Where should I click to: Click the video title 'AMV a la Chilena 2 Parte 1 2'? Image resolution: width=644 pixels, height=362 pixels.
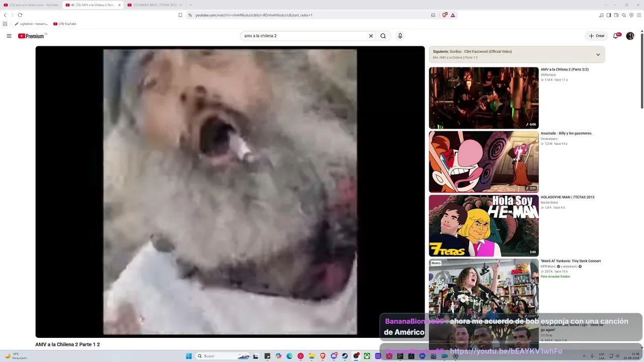click(x=67, y=344)
